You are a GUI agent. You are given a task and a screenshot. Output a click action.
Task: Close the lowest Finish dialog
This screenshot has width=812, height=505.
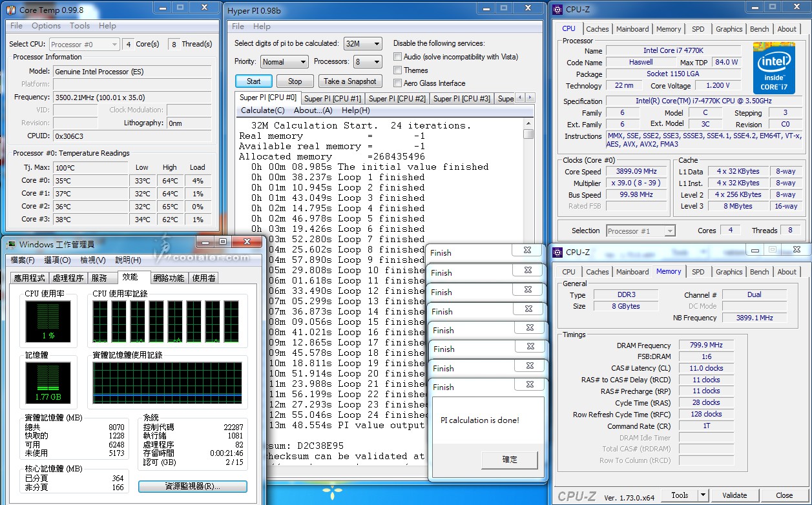529,384
